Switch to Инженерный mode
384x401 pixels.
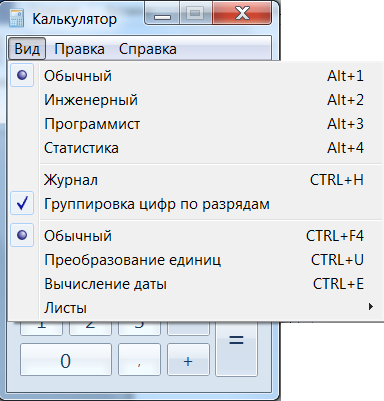[195, 100]
